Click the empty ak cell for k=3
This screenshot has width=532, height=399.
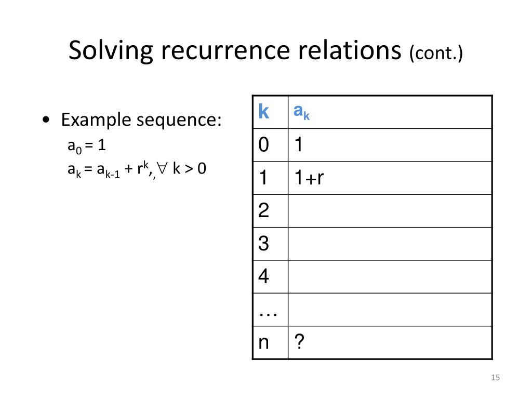[390, 244]
